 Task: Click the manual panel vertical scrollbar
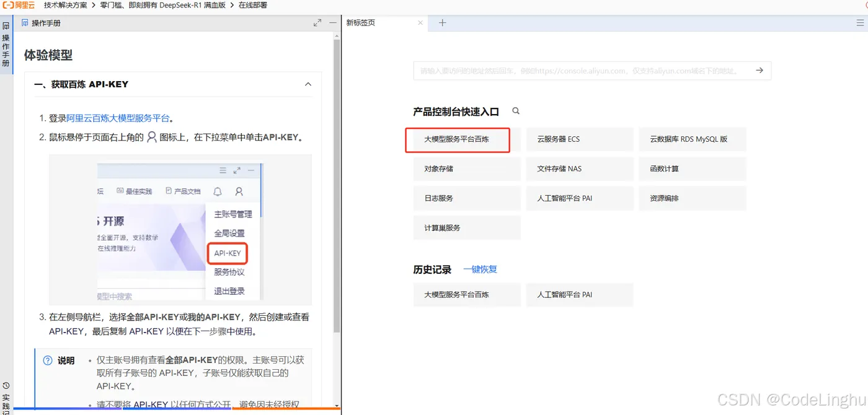coord(337,186)
